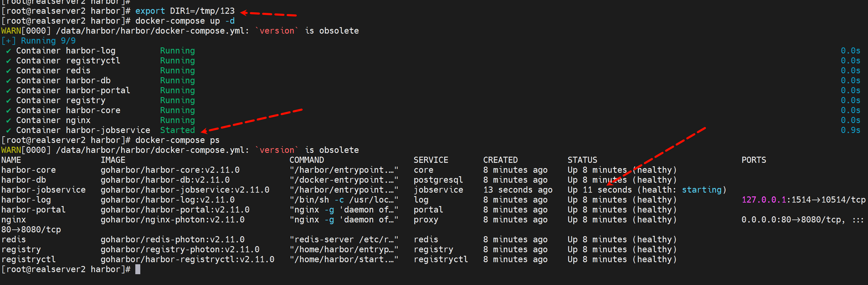Click the blinking cursor block at the prompt
Image resolution: width=868 pixels, height=285 pixels.
point(137,269)
